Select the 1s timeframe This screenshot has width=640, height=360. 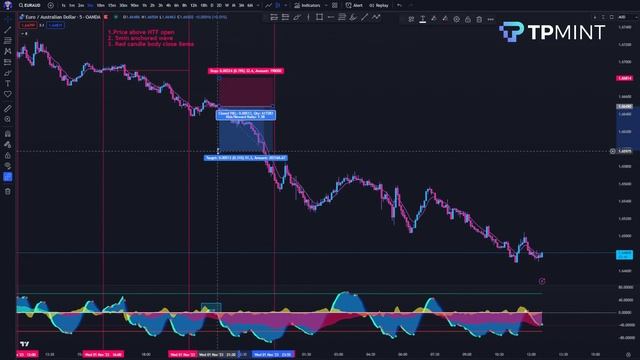tap(63, 5)
